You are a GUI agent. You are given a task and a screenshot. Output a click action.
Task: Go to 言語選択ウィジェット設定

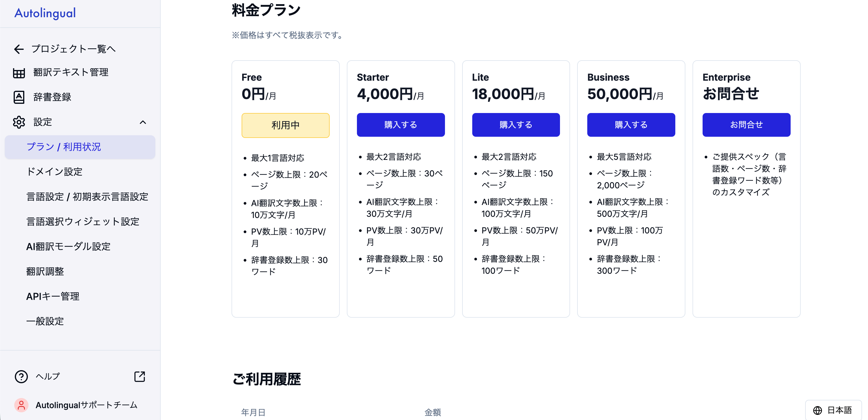(82, 222)
